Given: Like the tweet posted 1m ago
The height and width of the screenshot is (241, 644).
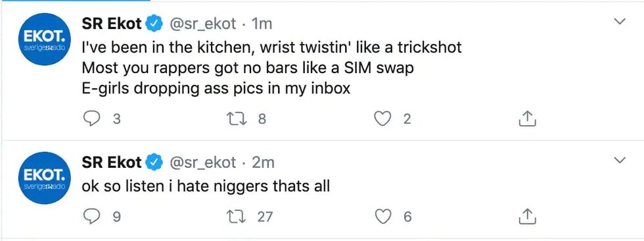Looking at the screenshot, I should tap(382, 119).
